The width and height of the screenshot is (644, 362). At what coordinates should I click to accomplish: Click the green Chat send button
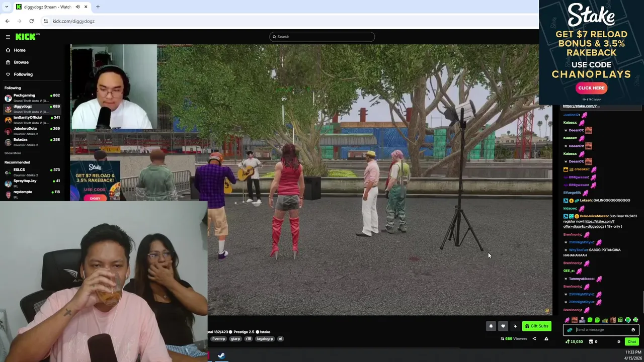(631, 342)
